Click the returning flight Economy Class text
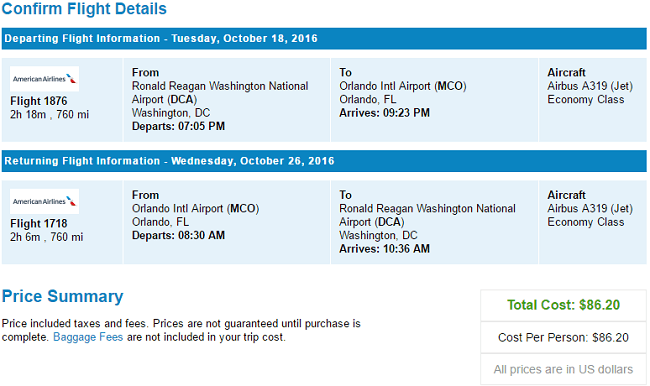This screenshot has height=386, width=650. tap(585, 222)
